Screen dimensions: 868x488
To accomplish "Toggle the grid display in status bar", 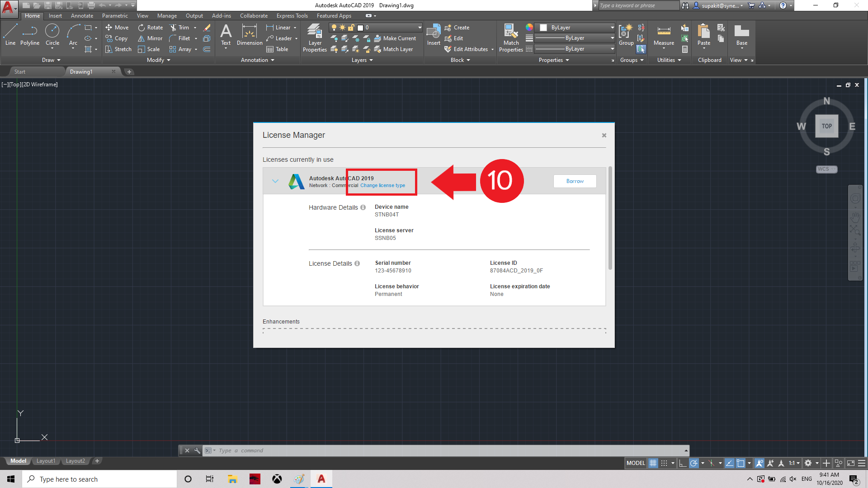I will [653, 463].
